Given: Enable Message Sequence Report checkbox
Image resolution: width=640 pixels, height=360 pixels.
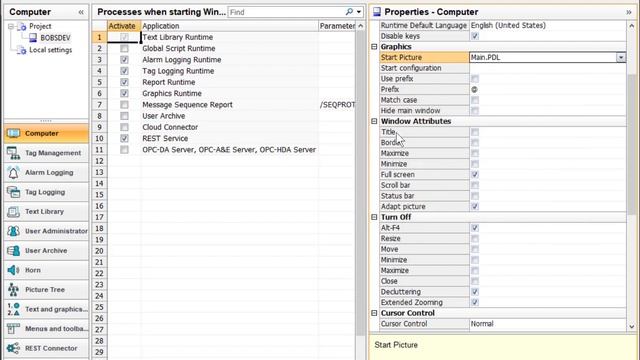Looking at the screenshot, I should 124,105.
